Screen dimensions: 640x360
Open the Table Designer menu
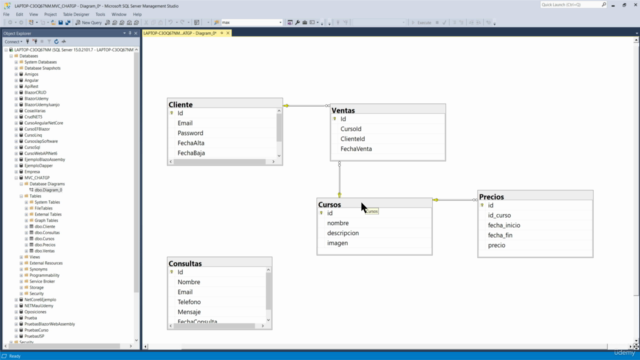76,14
